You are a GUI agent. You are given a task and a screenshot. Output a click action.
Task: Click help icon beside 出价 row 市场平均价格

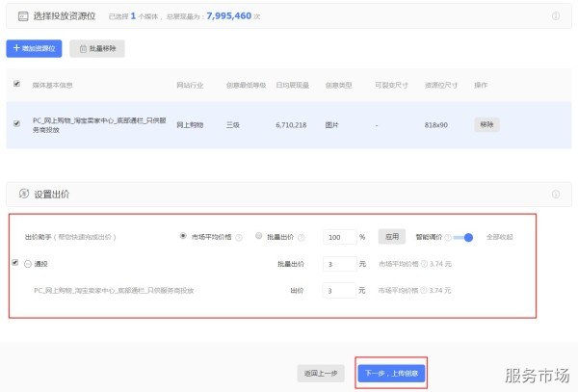coord(424,290)
